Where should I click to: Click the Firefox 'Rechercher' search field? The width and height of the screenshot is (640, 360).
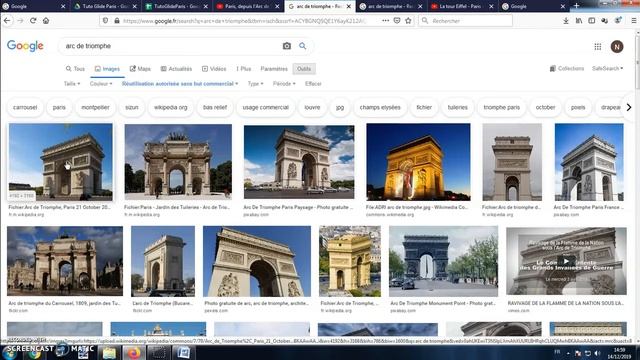point(465,20)
